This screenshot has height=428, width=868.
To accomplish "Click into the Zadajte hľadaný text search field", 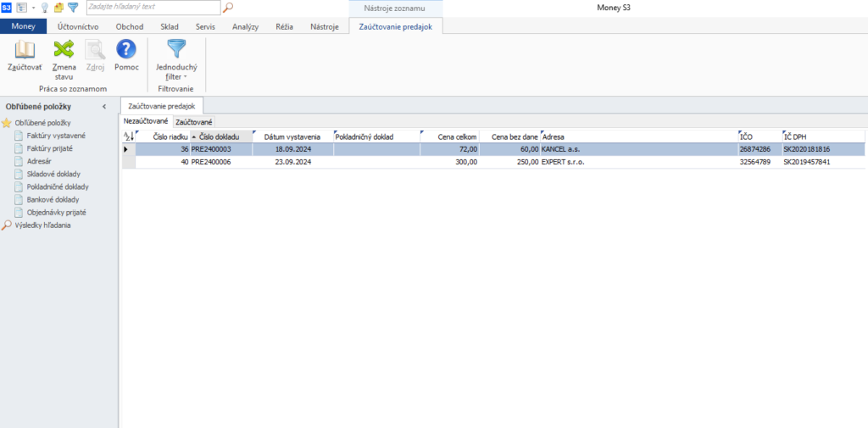I will [153, 7].
